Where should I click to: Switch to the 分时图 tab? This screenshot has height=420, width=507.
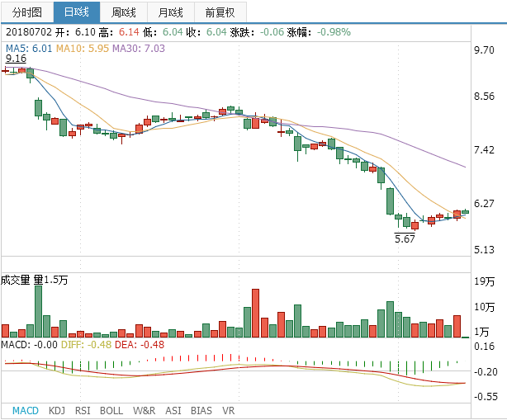pyautogui.click(x=27, y=12)
